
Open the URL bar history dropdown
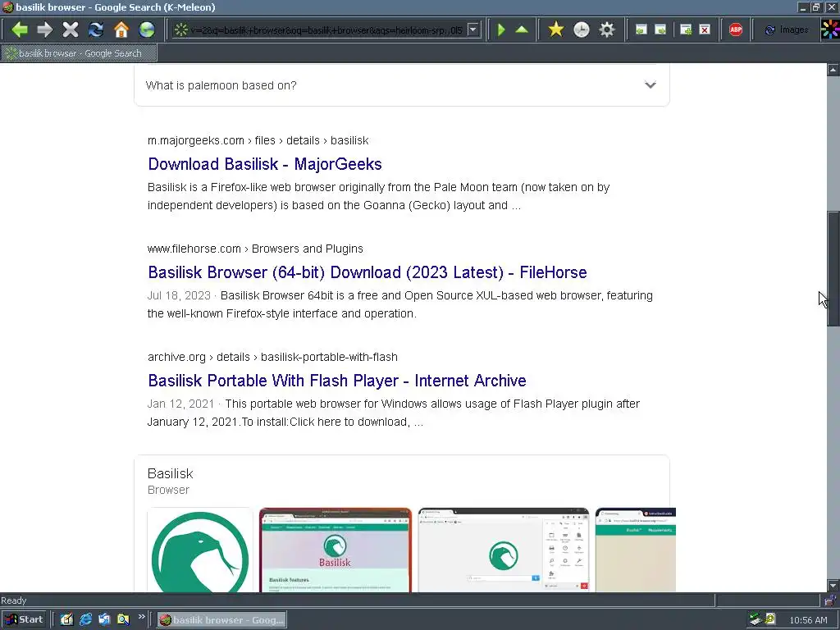[x=472, y=30]
